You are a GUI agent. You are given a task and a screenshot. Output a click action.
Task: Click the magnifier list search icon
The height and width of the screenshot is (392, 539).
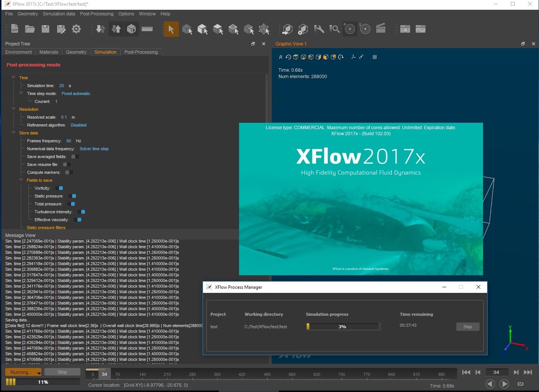point(335,29)
